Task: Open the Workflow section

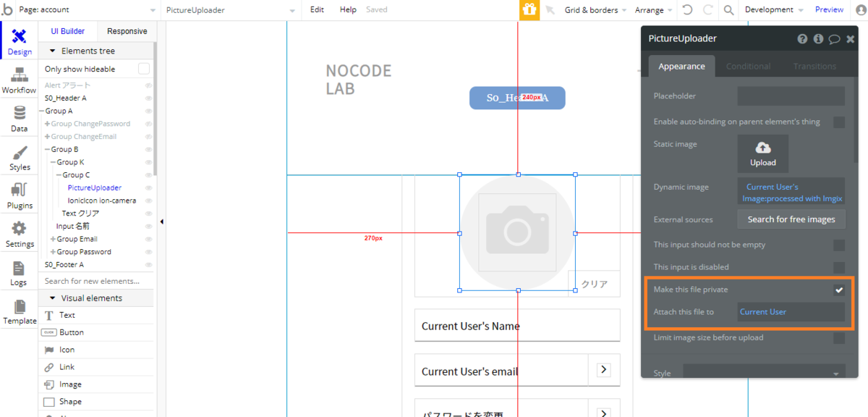Action: [19, 80]
